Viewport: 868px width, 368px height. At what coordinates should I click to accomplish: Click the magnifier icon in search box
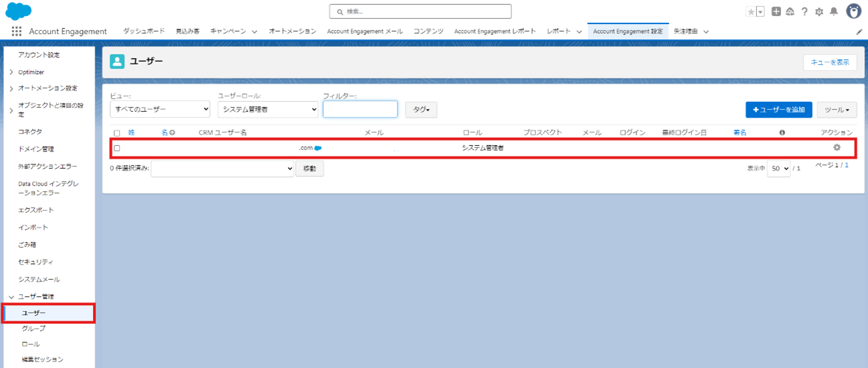(340, 12)
